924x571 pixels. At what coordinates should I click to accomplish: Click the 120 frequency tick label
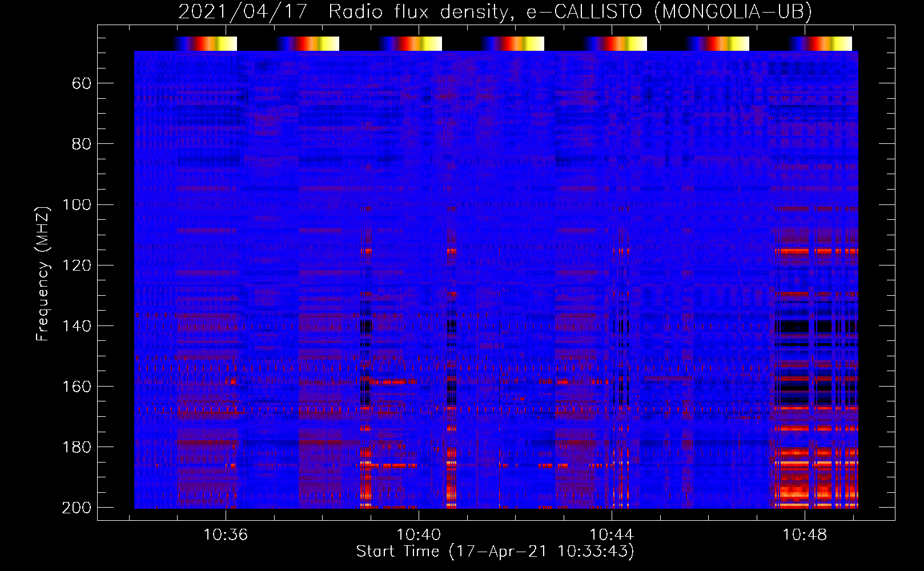tap(77, 265)
